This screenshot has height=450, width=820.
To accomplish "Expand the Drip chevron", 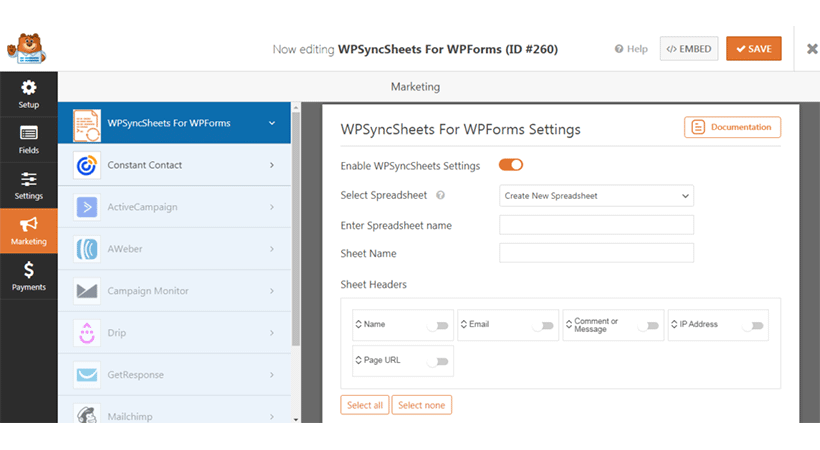I will pyautogui.click(x=272, y=333).
